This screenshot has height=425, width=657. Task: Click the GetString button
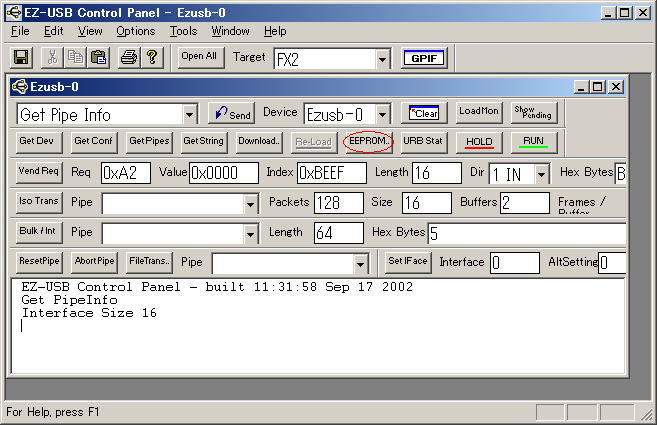[204, 142]
